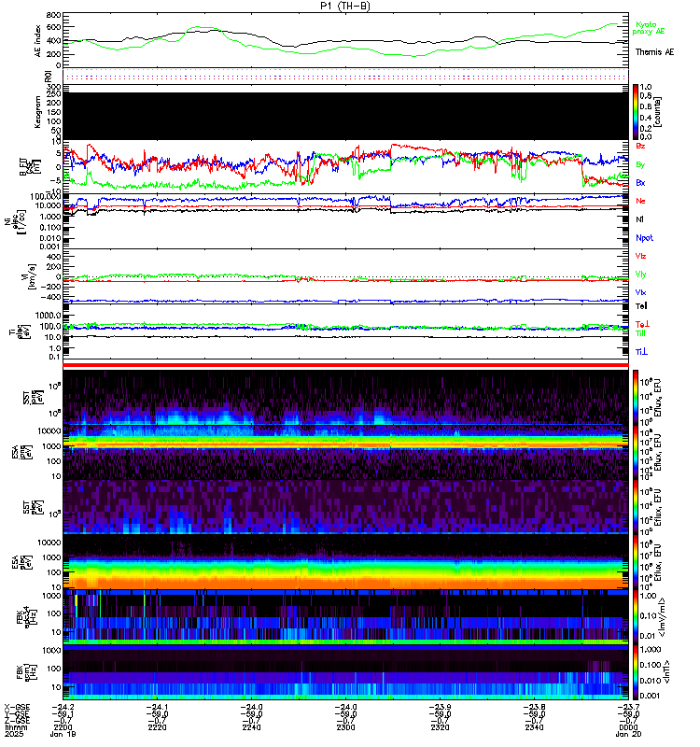This screenshot has width=700, height=747.
Task: Click the ESA electrons [eV] y-axis label
Action: tap(21, 563)
